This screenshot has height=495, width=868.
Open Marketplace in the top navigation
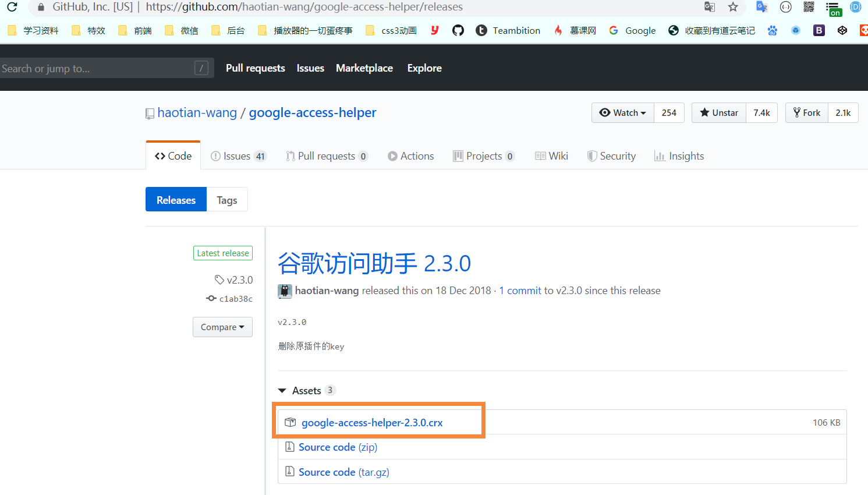(x=364, y=68)
